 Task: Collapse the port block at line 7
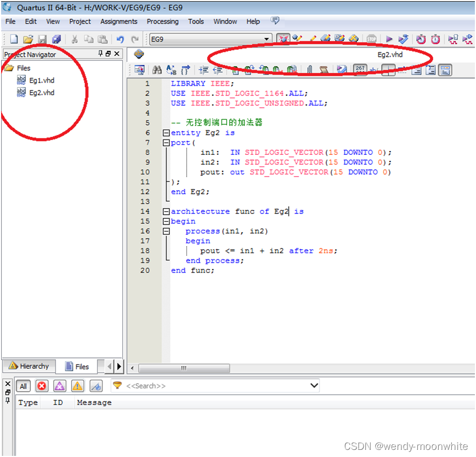pos(166,142)
